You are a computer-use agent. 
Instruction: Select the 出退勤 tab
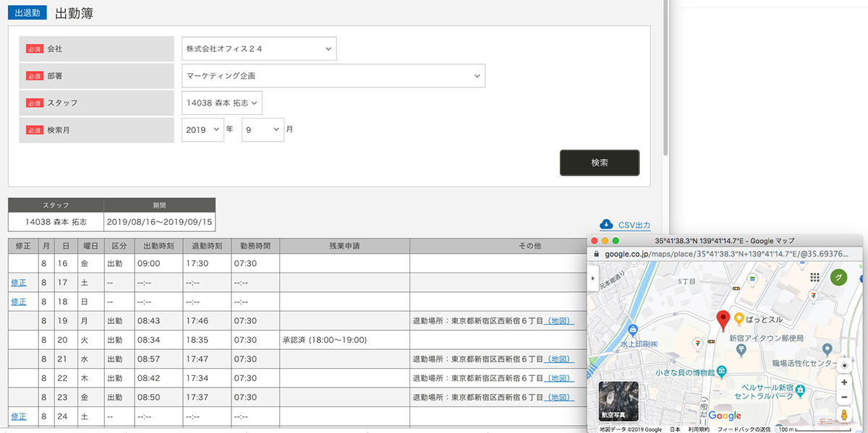click(27, 12)
